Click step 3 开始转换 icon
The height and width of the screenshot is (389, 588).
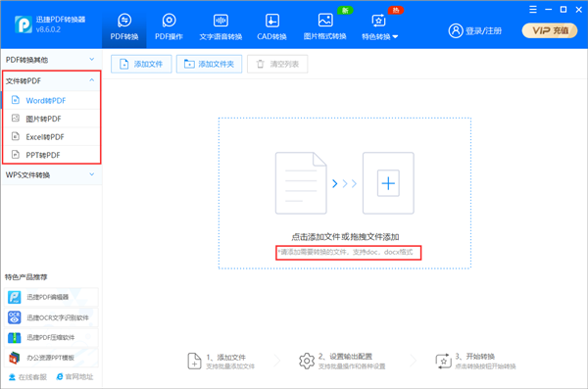tap(443, 361)
